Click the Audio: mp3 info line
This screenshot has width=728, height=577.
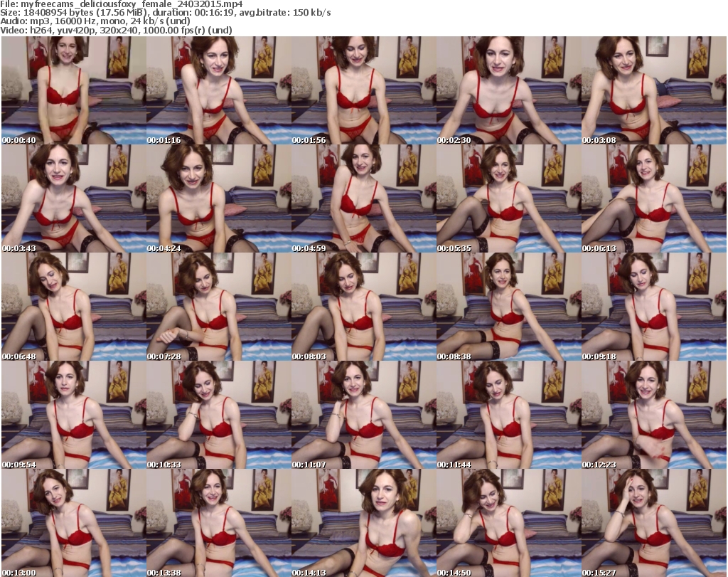(x=95, y=21)
